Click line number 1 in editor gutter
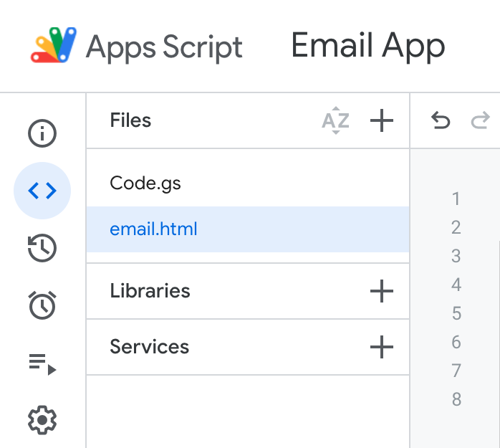This screenshot has height=448, width=500. point(456,199)
